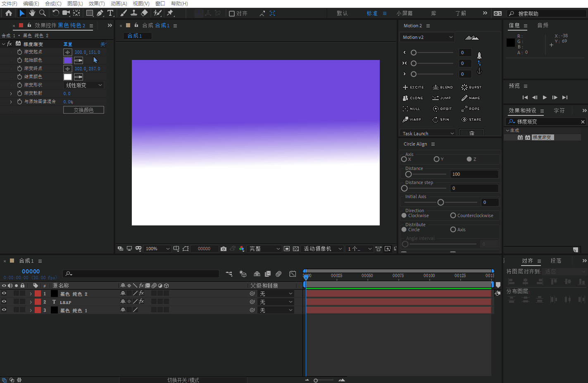
Task: Take a snapshot with camera icon
Action: pos(224,249)
